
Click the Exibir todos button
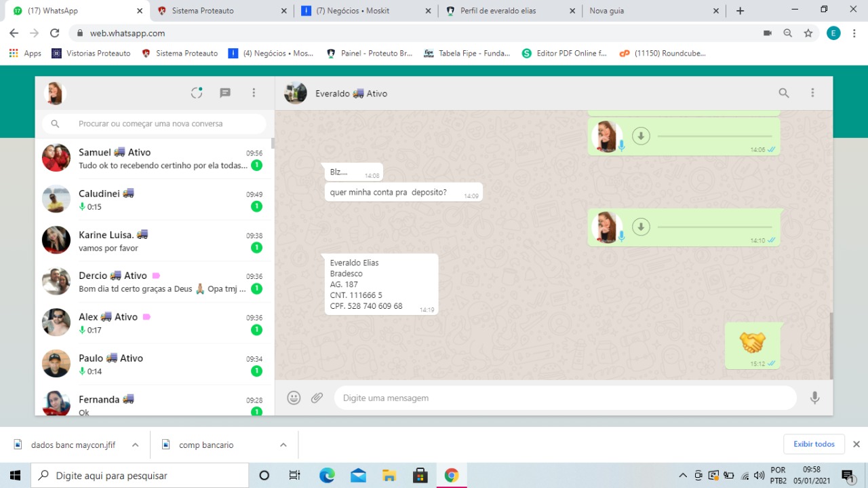[814, 444]
